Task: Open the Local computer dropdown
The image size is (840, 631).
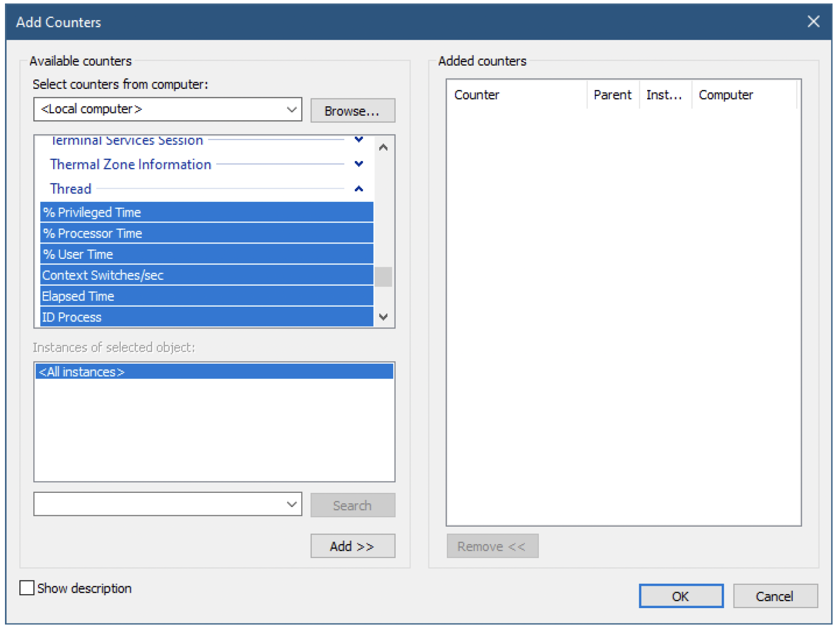Action: [291, 109]
